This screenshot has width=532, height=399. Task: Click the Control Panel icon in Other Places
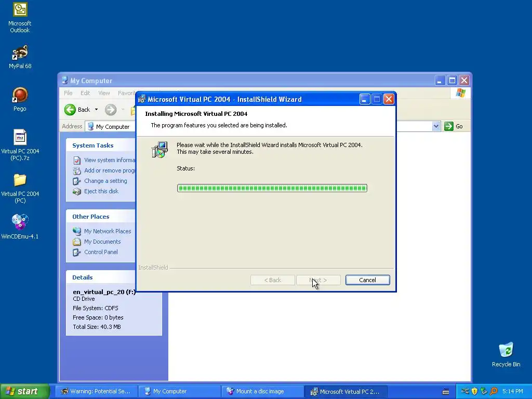[x=77, y=252]
